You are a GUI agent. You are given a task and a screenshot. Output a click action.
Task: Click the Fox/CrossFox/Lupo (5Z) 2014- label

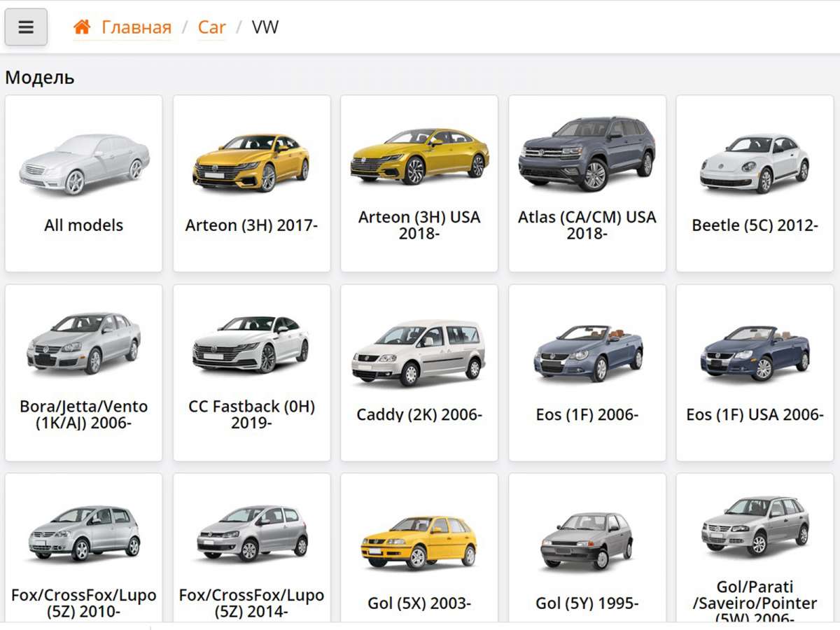[x=251, y=603]
